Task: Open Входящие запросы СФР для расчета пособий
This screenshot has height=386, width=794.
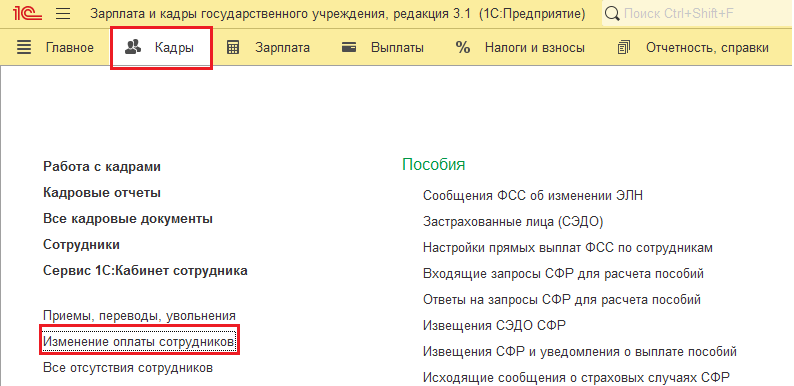Action: pos(563,274)
